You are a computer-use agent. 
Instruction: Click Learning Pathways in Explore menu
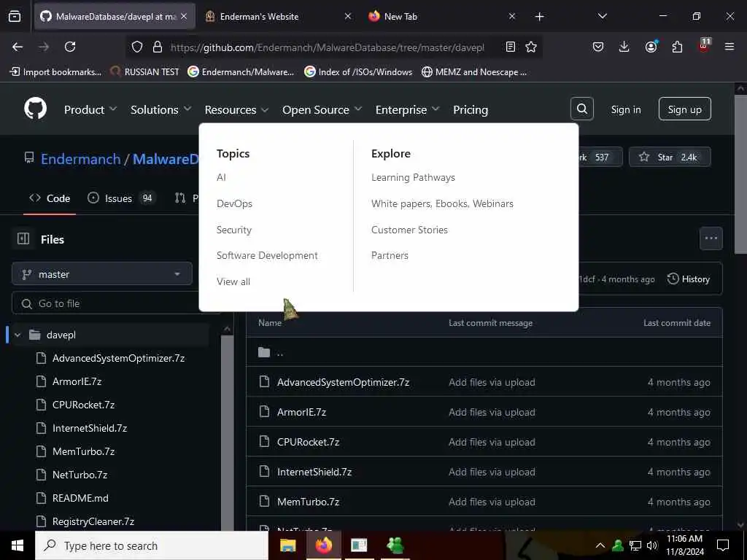[413, 177]
